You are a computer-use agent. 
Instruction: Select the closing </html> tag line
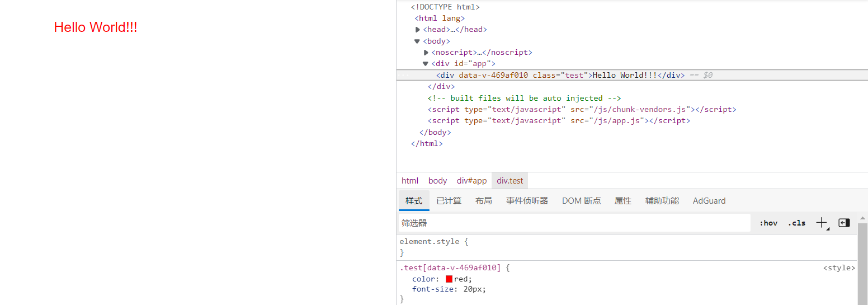[x=427, y=144]
